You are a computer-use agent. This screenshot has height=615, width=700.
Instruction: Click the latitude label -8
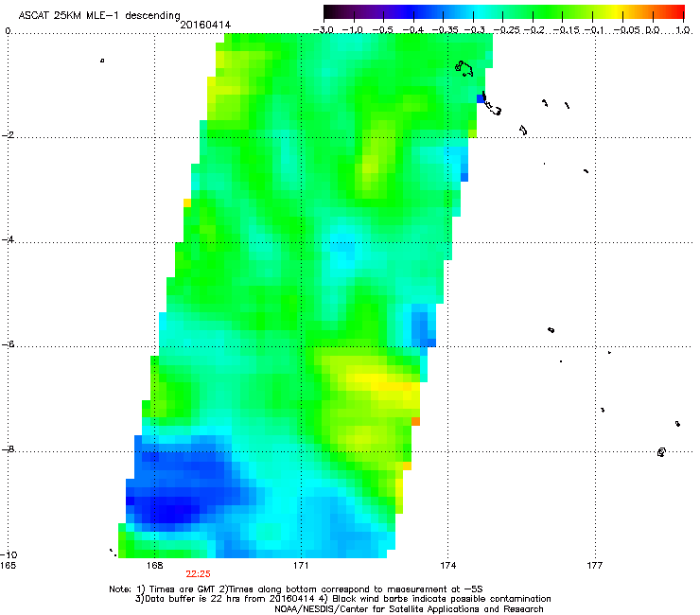tap(8, 448)
